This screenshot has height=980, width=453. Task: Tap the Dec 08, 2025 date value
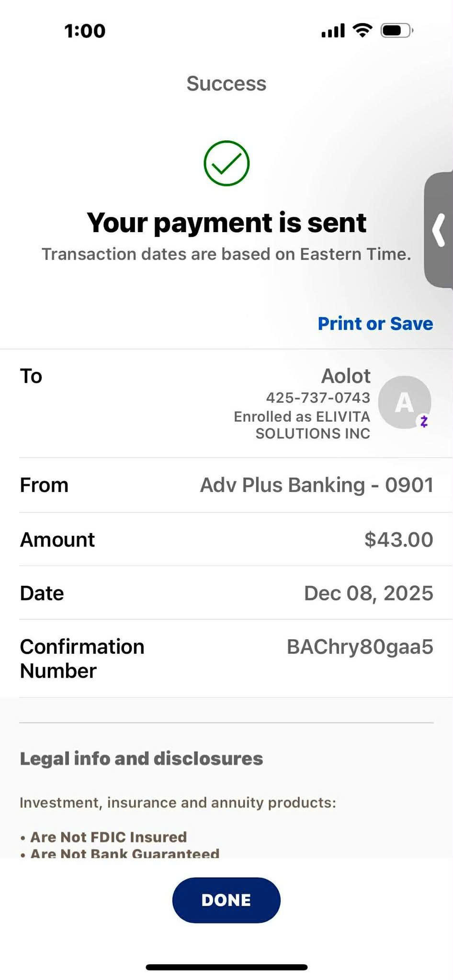(x=368, y=593)
